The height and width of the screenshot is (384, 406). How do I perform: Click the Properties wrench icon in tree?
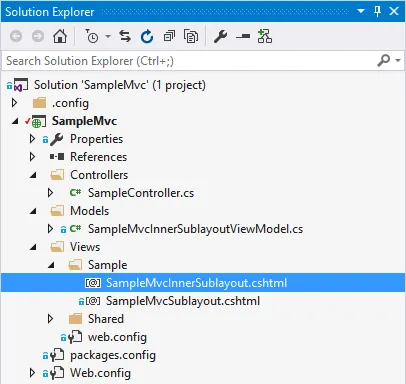57,139
